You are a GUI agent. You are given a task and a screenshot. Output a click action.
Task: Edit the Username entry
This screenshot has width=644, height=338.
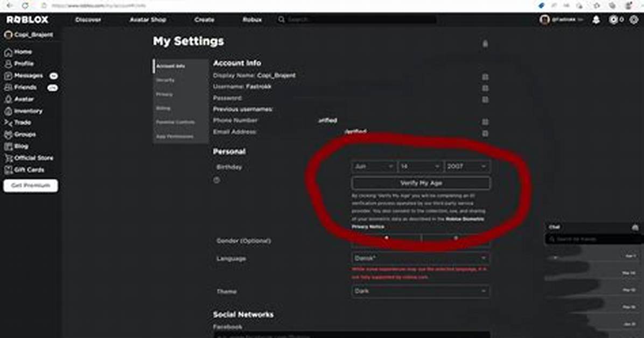coord(485,88)
